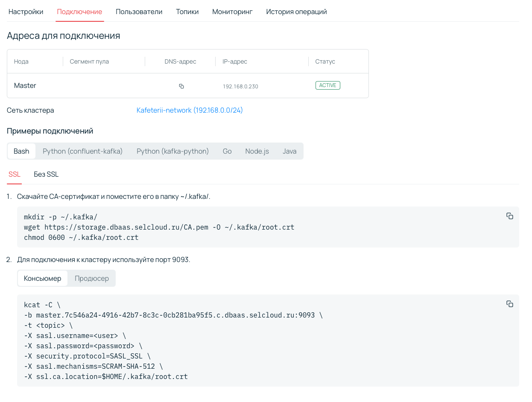Switch to Python (confluent-kafka) examples
The height and width of the screenshot is (402, 532).
tap(82, 151)
